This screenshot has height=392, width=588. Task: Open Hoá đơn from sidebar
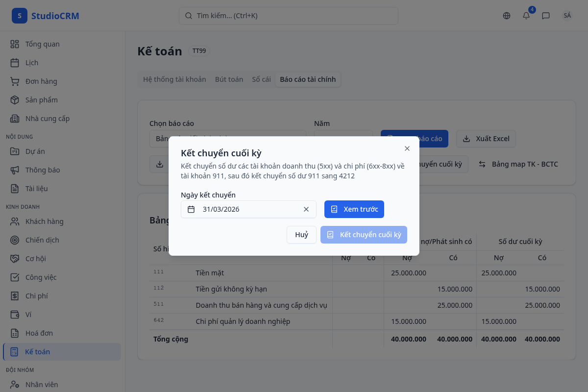click(39, 333)
